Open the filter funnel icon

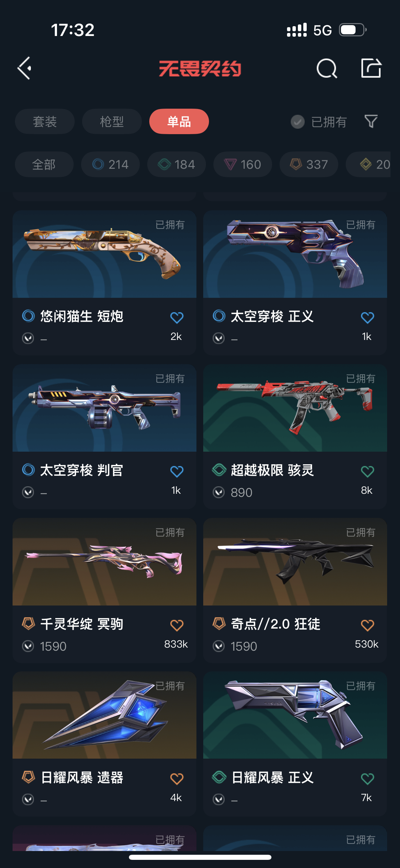coord(371,121)
